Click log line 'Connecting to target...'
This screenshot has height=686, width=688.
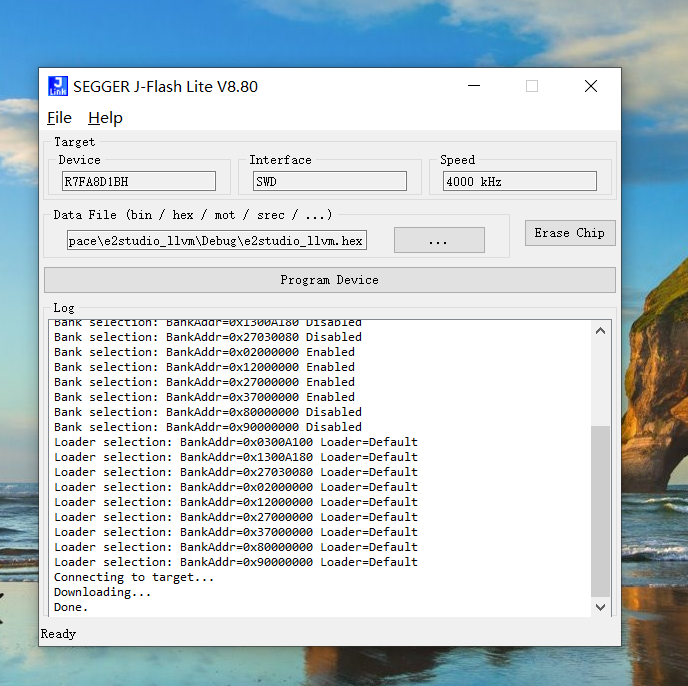pos(134,577)
